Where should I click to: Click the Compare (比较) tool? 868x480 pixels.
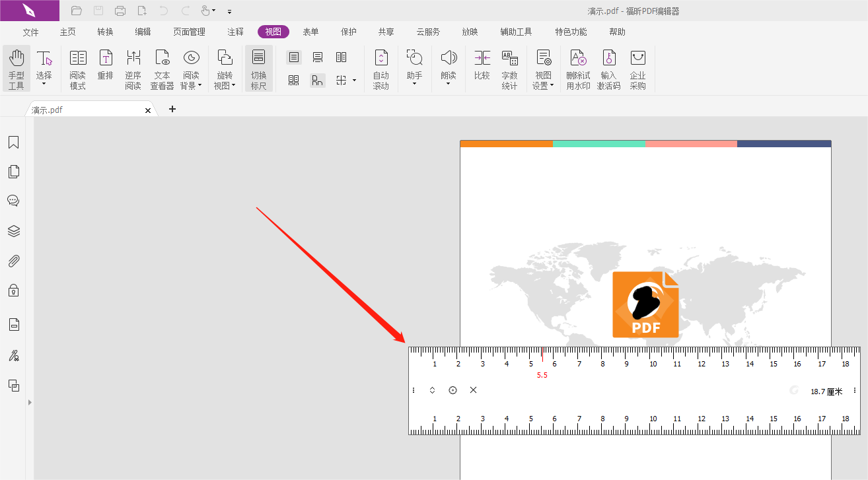click(x=482, y=66)
